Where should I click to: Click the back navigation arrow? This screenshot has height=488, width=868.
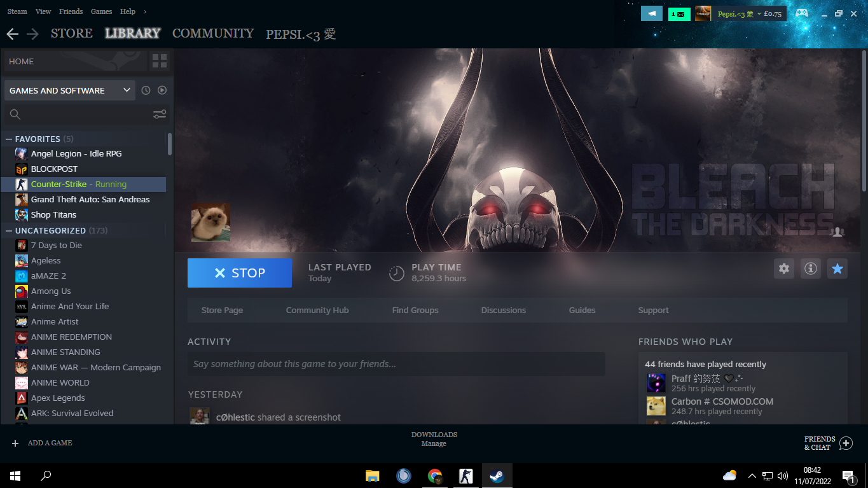(x=12, y=34)
